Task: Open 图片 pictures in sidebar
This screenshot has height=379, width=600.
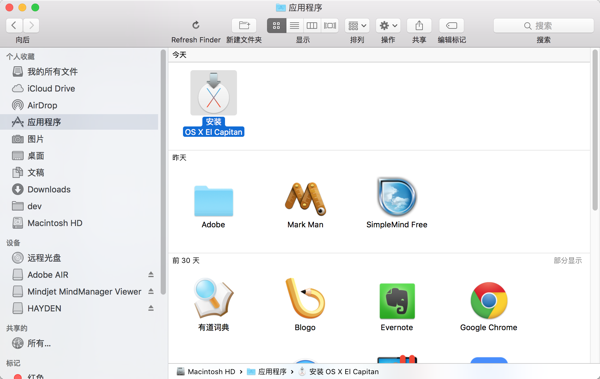Action: 79,139
